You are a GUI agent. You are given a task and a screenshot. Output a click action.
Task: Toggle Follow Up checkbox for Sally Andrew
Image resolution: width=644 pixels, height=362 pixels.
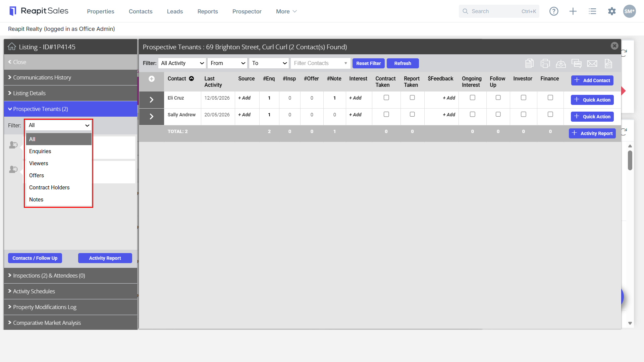click(x=498, y=114)
